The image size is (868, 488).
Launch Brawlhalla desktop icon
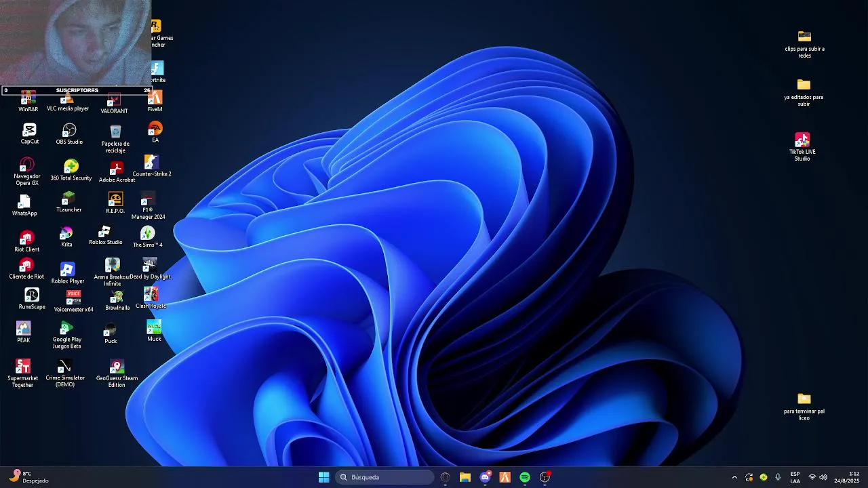point(117,300)
